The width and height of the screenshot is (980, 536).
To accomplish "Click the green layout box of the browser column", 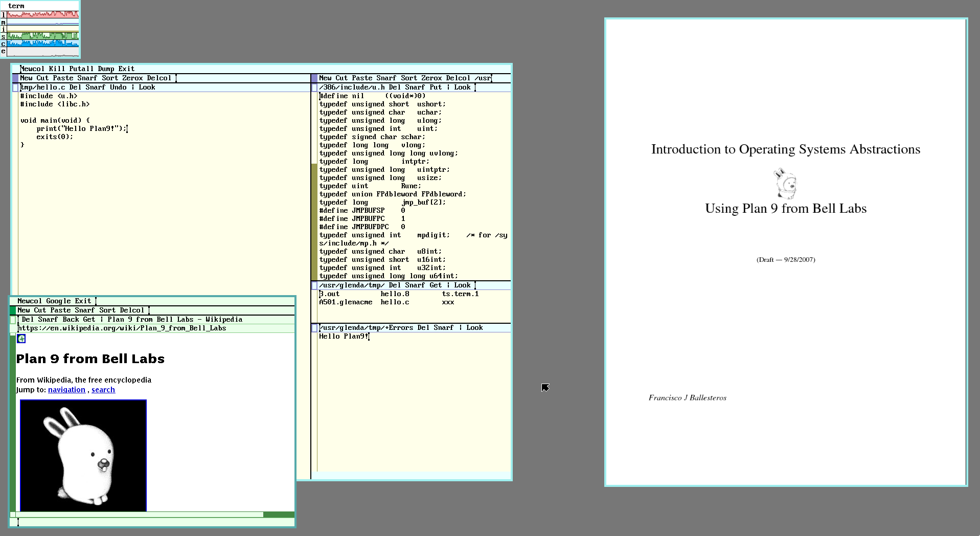I will 13,310.
